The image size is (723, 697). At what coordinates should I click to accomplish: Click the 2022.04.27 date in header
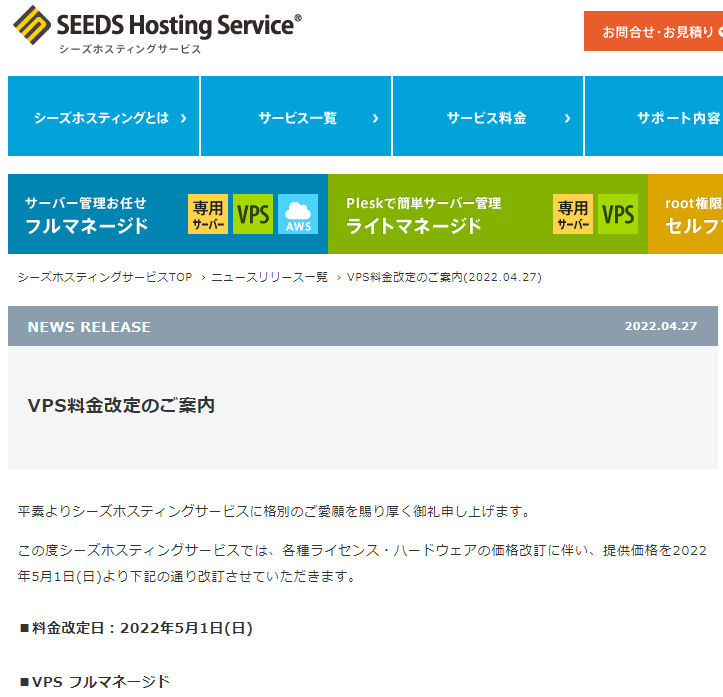point(661,326)
